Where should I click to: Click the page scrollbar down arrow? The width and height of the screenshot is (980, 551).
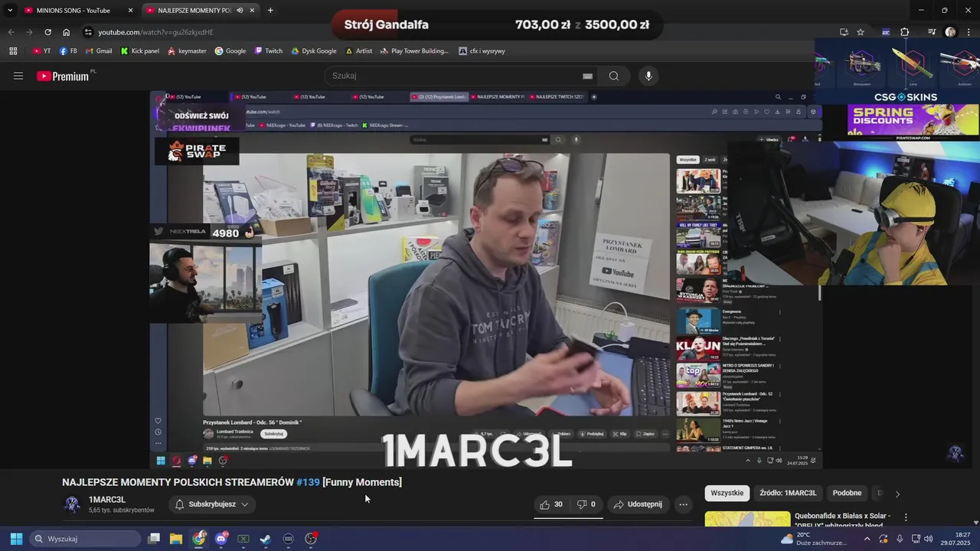(x=975, y=523)
